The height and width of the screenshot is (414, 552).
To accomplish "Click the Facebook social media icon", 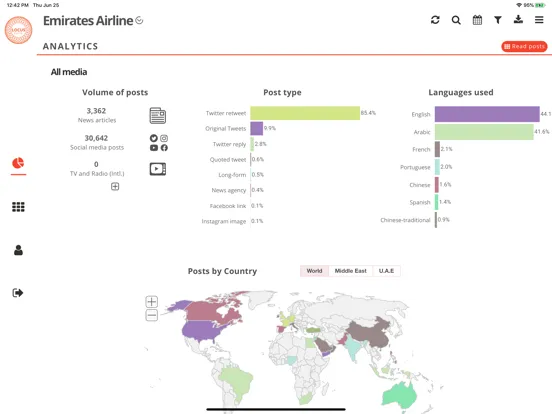I will pos(164,148).
